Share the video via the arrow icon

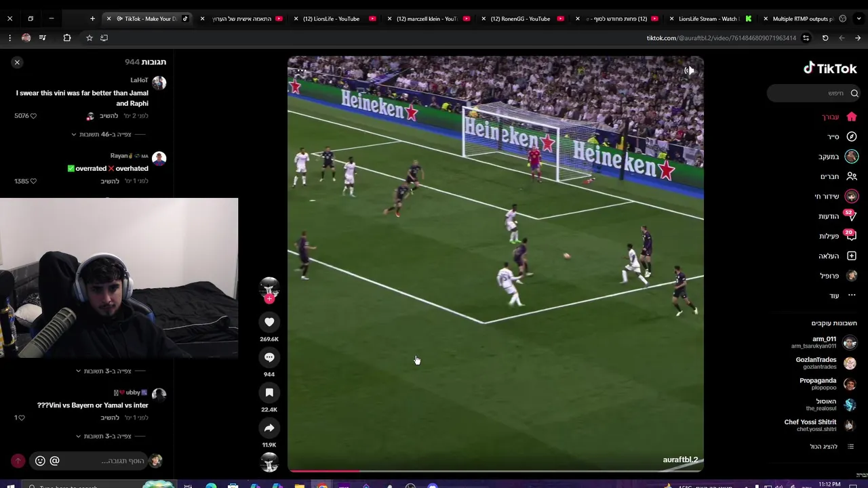pyautogui.click(x=269, y=428)
